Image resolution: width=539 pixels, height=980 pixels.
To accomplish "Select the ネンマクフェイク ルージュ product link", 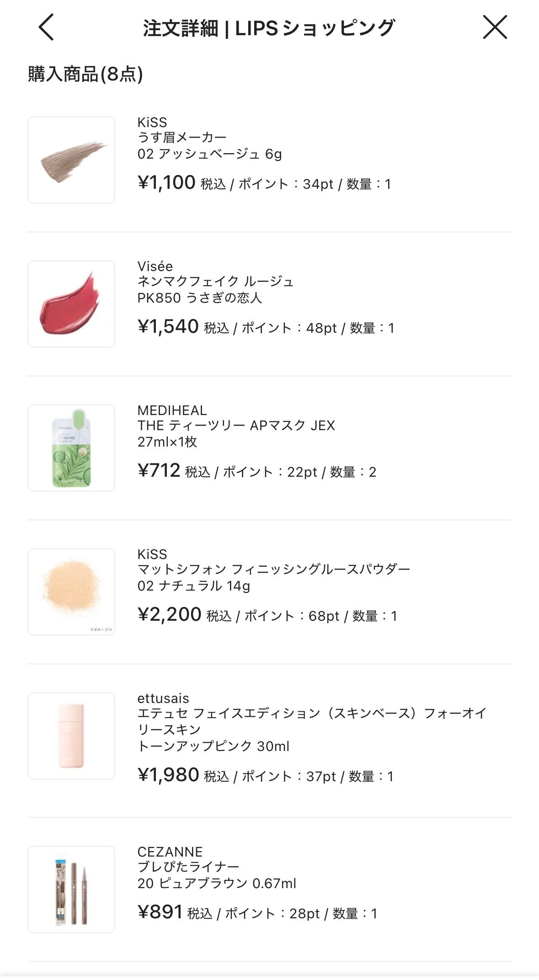I will 215,281.
